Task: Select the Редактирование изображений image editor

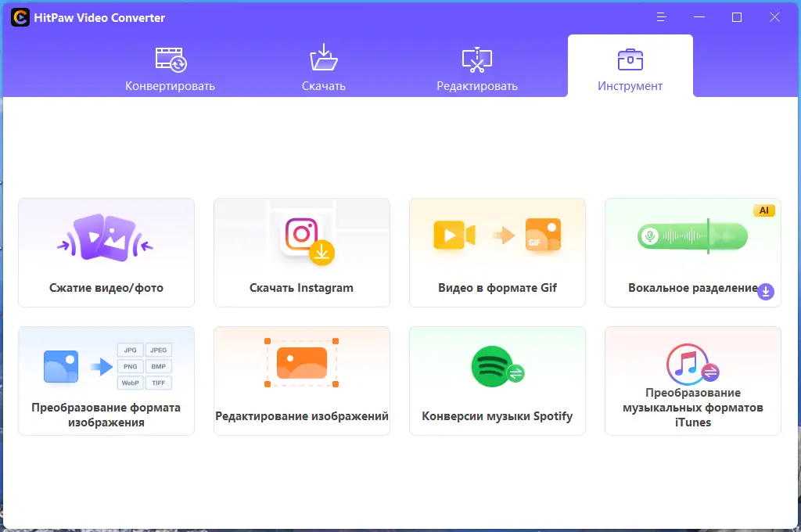Action: (302, 368)
